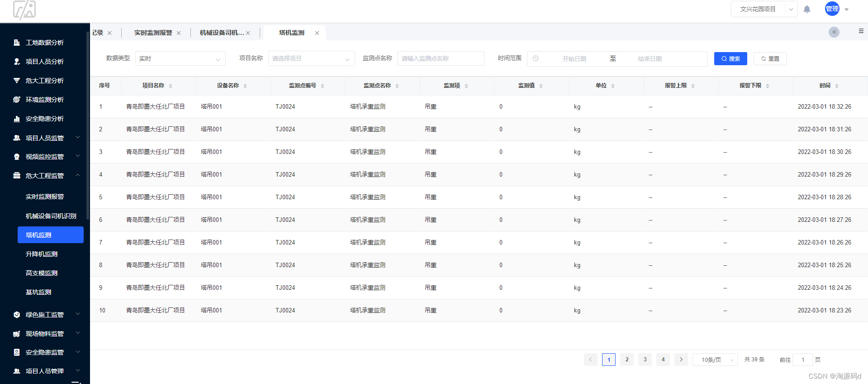Open 升降机监测 submenu item
Screen dimensions: 868x384
(42, 254)
